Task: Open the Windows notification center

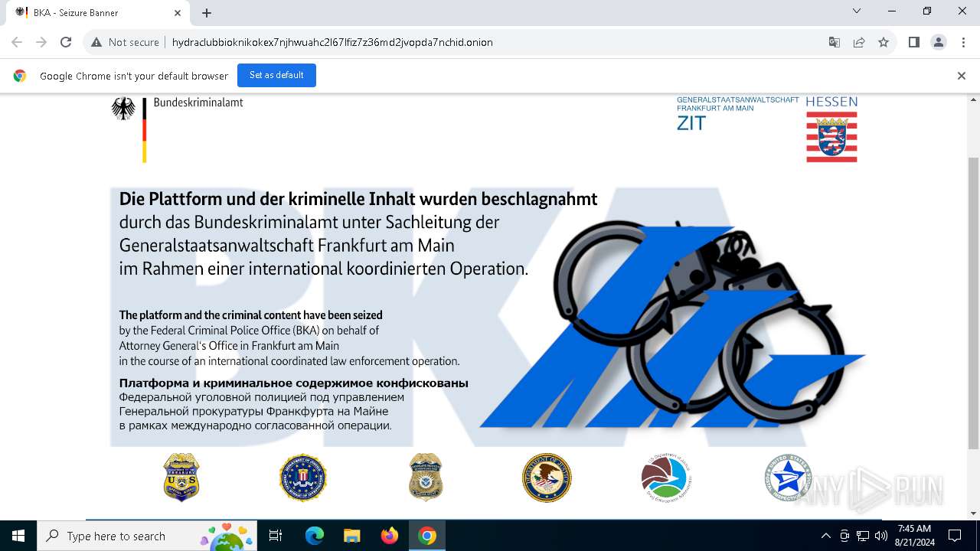Action: pos(955,536)
